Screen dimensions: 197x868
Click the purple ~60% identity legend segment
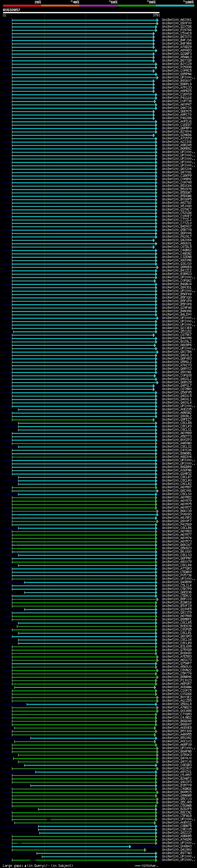click(x=98, y=6)
